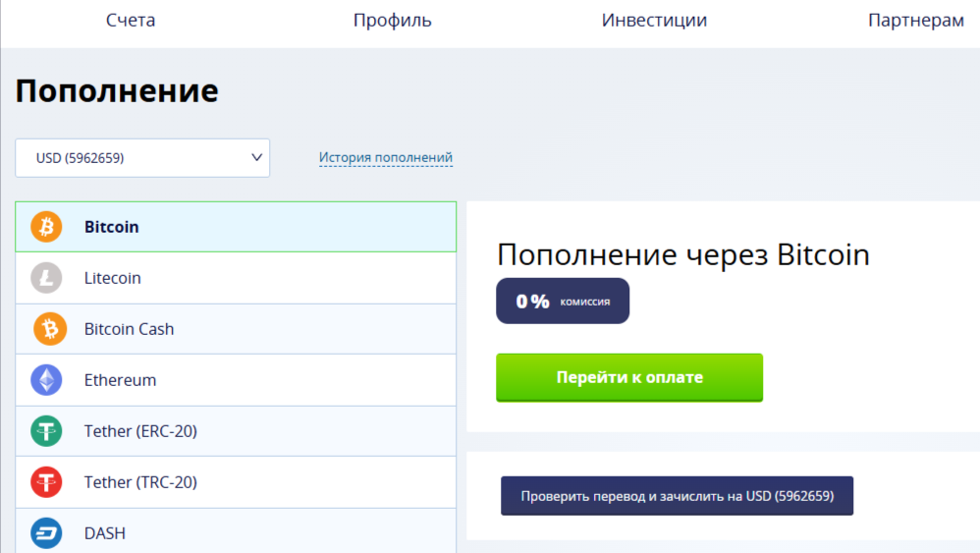The height and width of the screenshot is (553, 980).
Task: Open the Партнерам menu item
Action: [x=916, y=21]
